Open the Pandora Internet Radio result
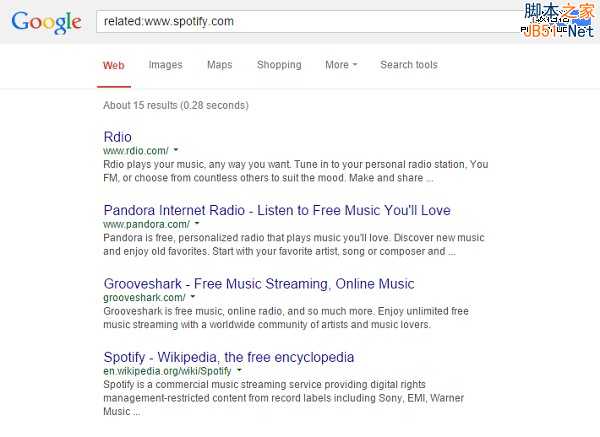600x437 pixels. pos(276,210)
